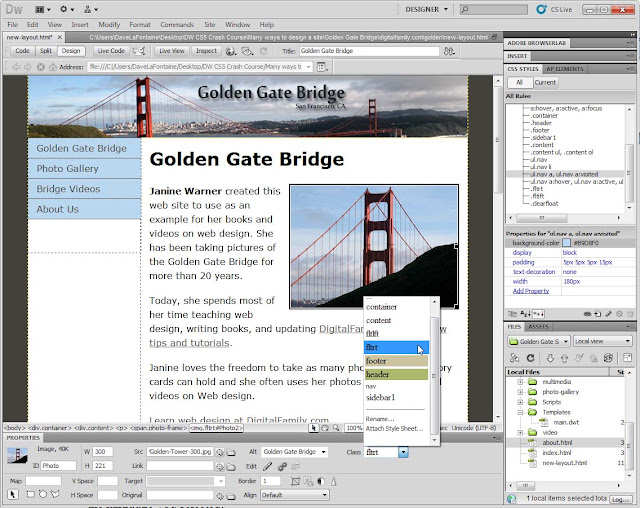Click the Connect to remote server icon
Image resolution: width=640 pixels, height=508 pixels.
click(514, 358)
